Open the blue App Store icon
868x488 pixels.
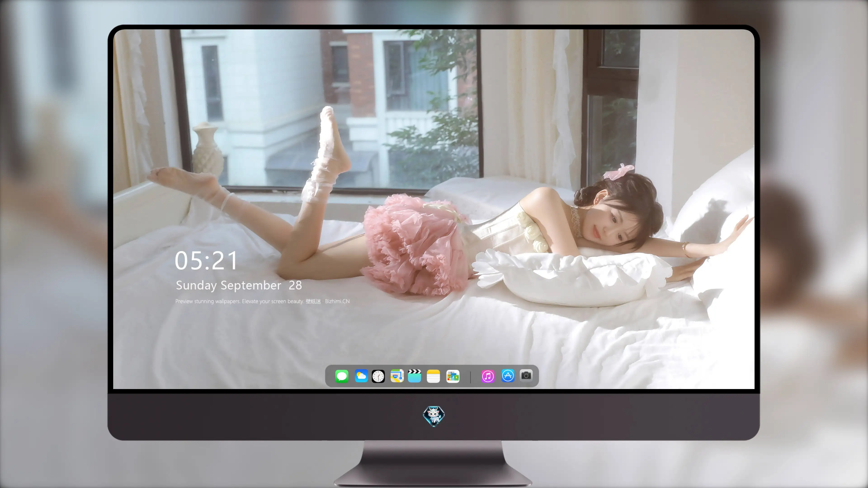pos(508,375)
